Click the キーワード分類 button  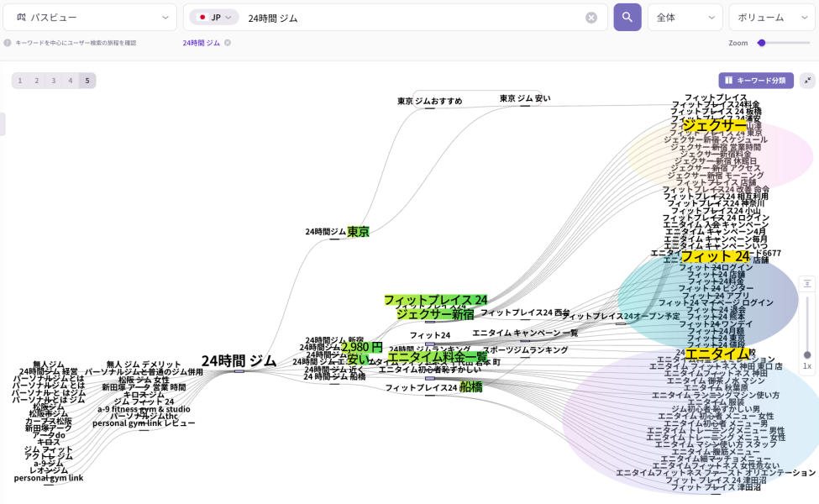[x=755, y=81]
